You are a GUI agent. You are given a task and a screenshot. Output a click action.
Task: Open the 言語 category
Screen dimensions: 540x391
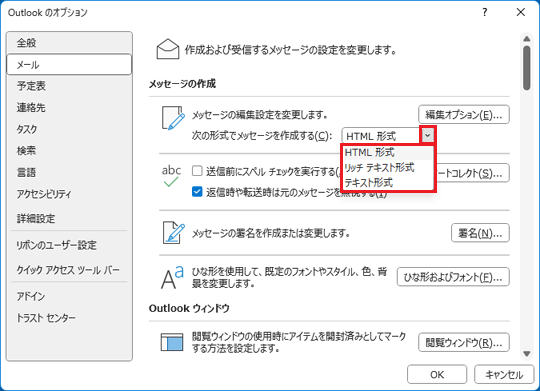(x=69, y=172)
